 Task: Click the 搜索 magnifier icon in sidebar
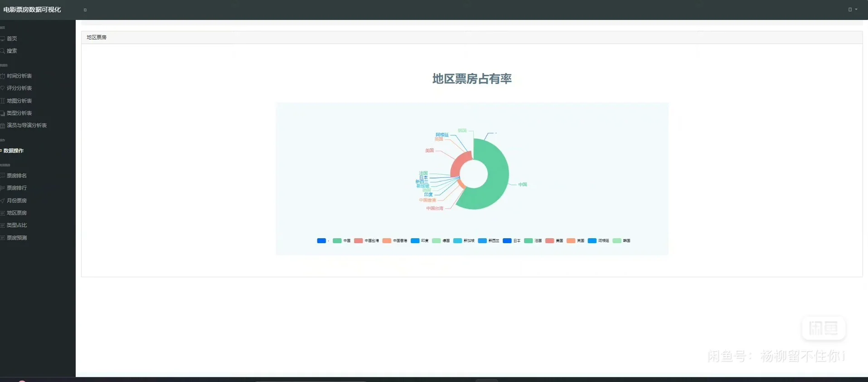coord(2,51)
